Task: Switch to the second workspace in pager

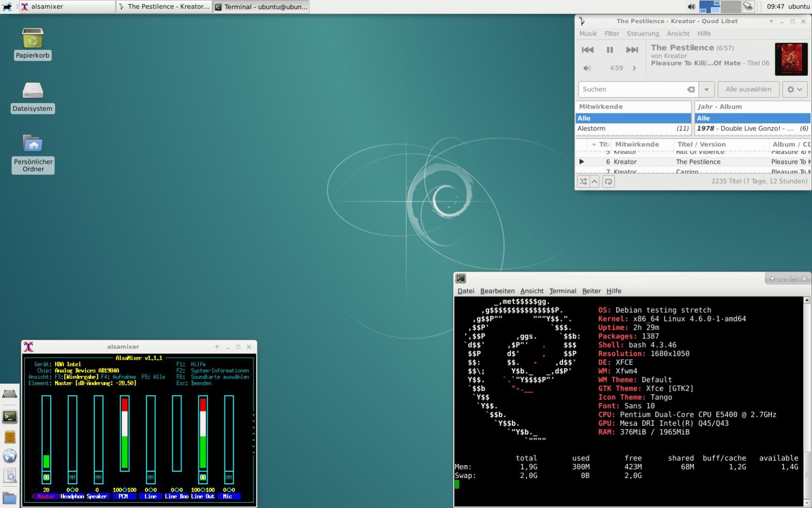Action: pyautogui.click(x=731, y=7)
